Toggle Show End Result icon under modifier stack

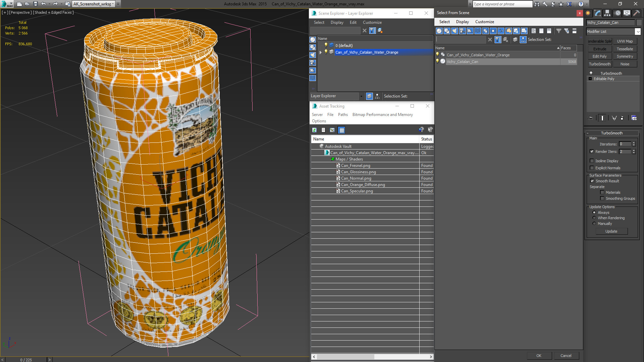click(x=602, y=118)
